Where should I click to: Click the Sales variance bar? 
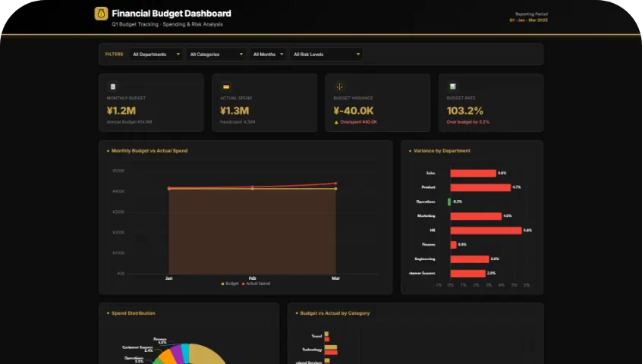473,173
